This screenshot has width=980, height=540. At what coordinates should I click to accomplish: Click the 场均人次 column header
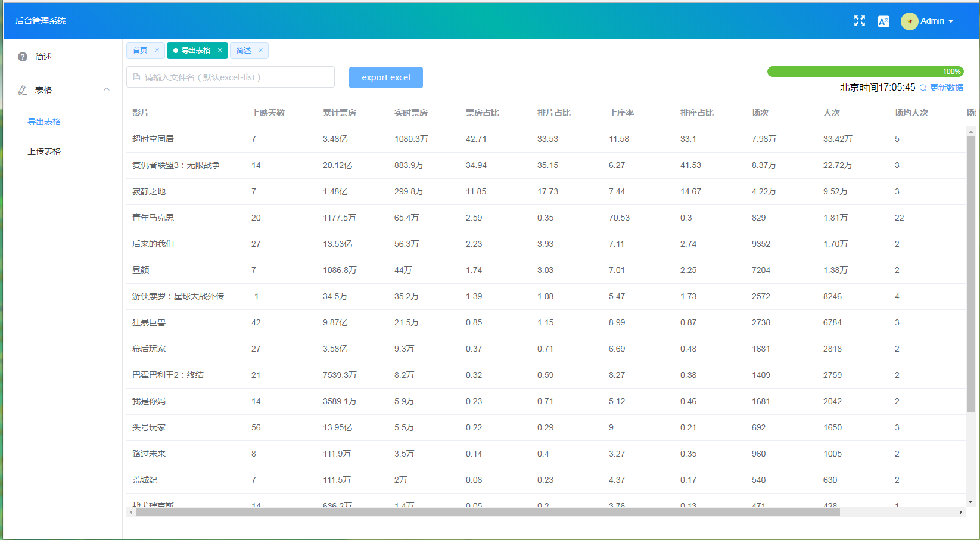point(911,113)
